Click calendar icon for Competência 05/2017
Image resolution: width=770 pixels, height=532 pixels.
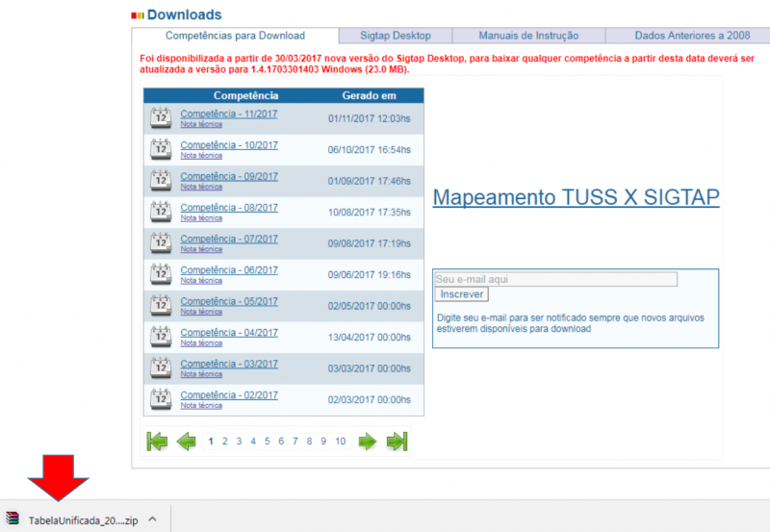pos(161,306)
